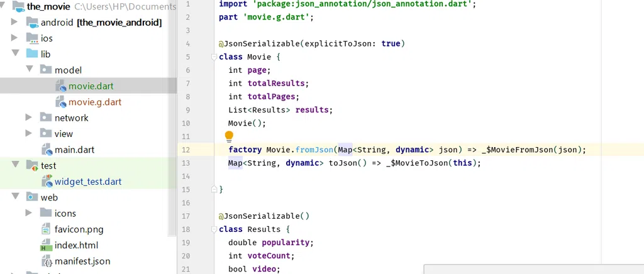Click the [the_movie_android] module label
644x274 pixels.
tap(119, 23)
